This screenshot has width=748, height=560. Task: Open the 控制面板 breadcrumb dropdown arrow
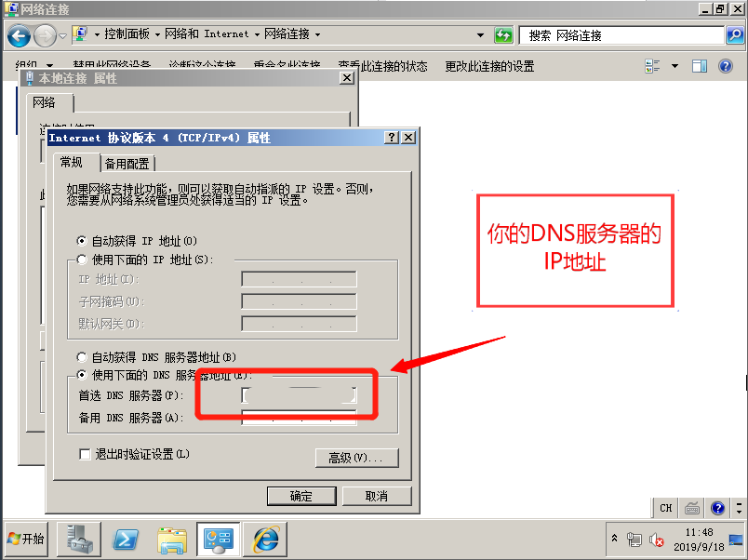(157, 34)
